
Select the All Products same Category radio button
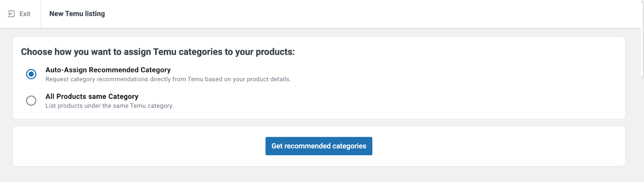pyautogui.click(x=31, y=101)
